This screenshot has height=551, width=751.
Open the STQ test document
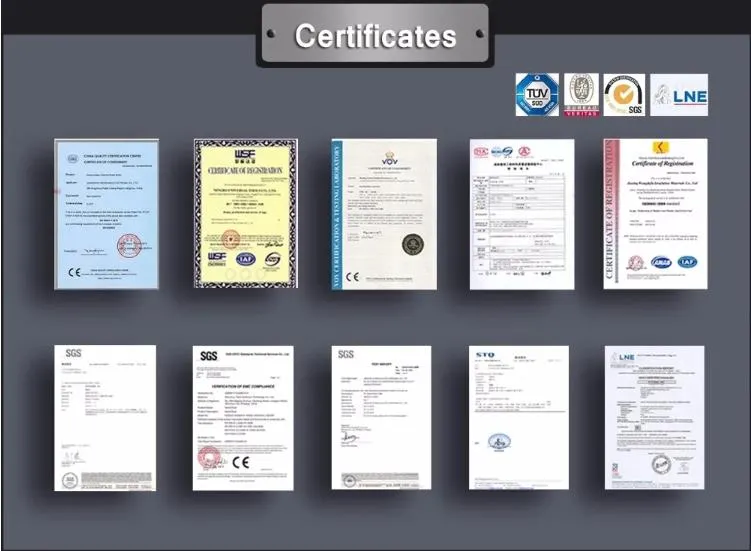point(519,417)
